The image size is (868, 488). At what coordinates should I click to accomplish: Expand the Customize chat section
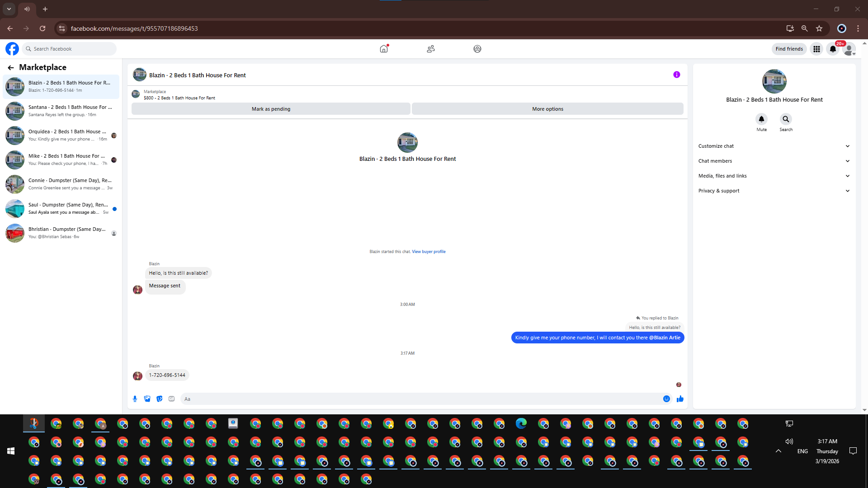click(774, 146)
